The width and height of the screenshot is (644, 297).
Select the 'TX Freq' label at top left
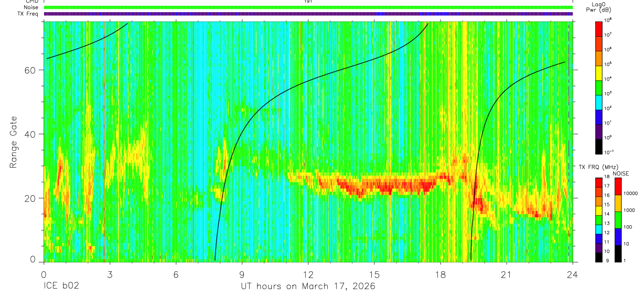point(29,14)
